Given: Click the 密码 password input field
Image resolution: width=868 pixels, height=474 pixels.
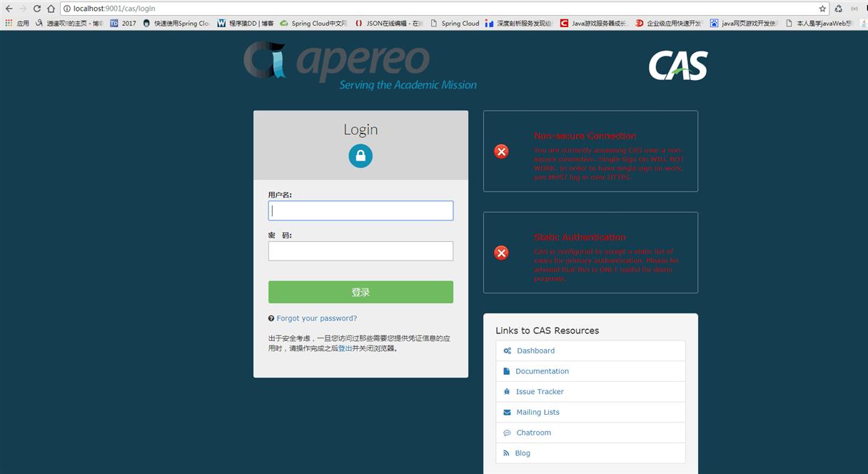Looking at the screenshot, I should [x=360, y=251].
